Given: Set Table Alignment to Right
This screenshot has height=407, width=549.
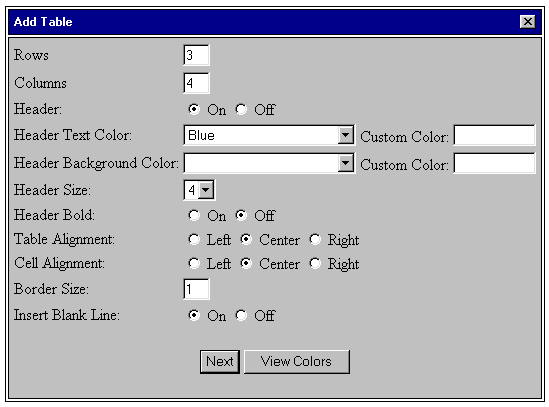Looking at the screenshot, I should tap(315, 239).
